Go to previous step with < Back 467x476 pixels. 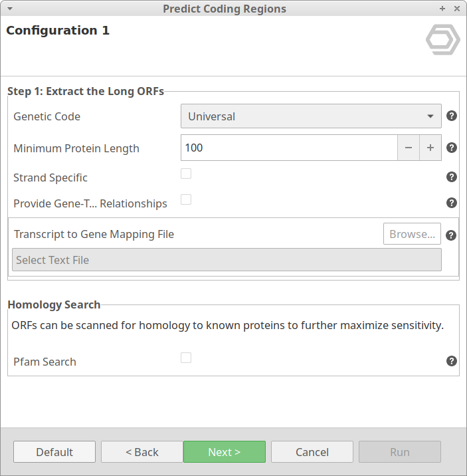(x=142, y=452)
